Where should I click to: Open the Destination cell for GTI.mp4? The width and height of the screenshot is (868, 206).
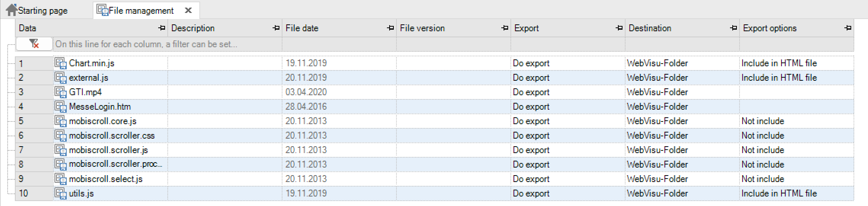682,92
